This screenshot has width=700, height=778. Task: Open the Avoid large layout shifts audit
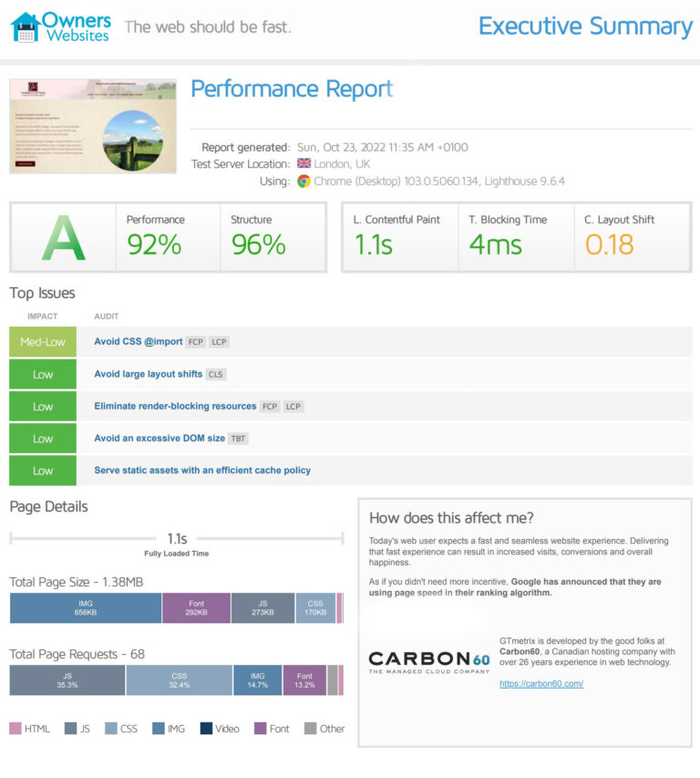148,374
